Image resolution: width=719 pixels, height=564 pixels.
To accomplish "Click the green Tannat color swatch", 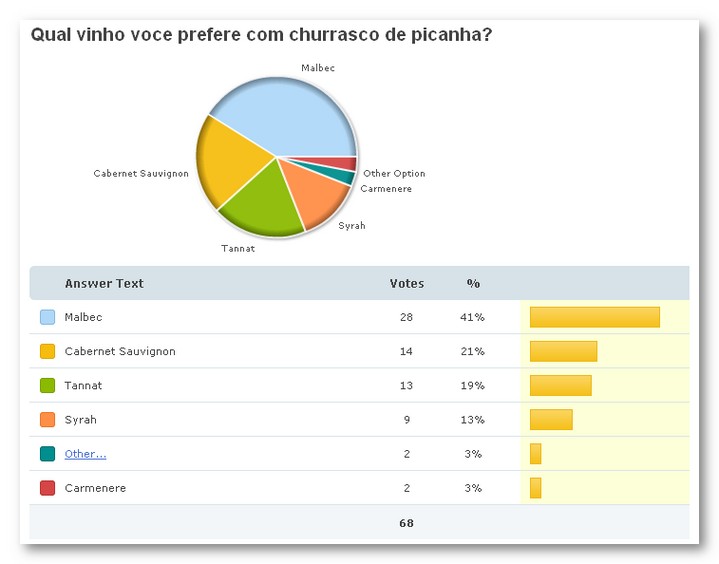I will click(47, 385).
